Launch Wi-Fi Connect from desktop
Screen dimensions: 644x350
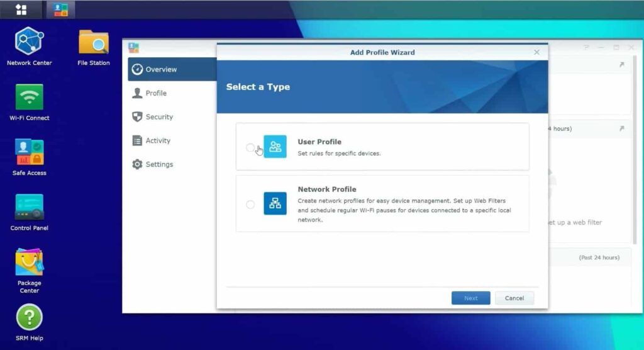29,103
